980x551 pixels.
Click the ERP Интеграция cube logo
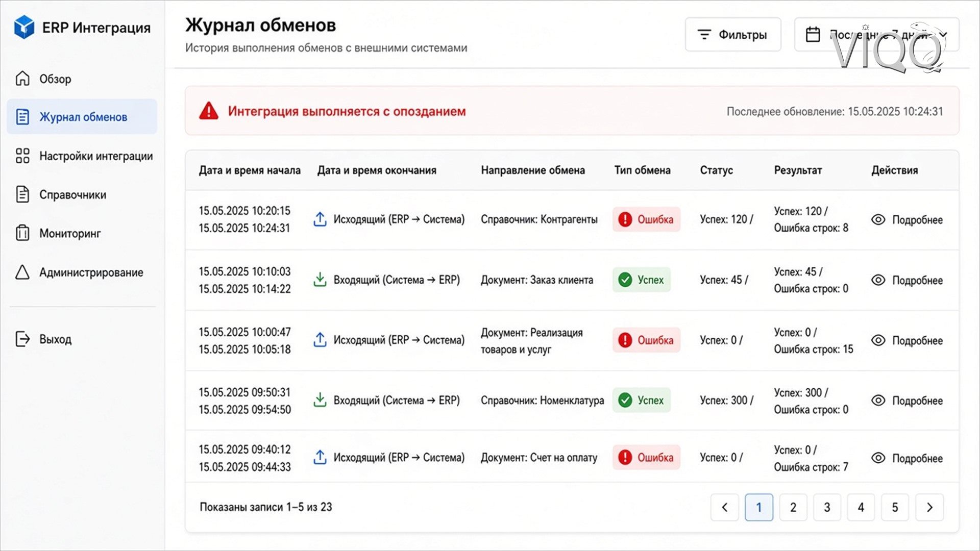coord(24,27)
